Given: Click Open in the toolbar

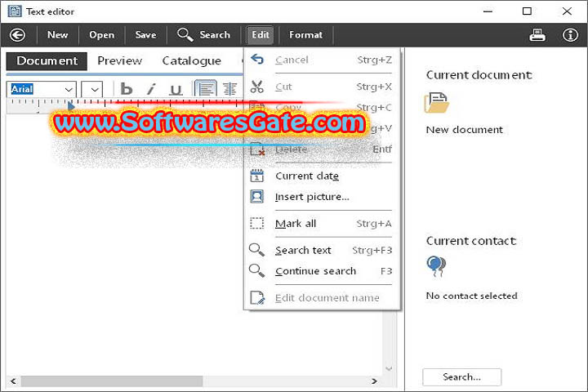Looking at the screenshot, I should click(101, 35).
